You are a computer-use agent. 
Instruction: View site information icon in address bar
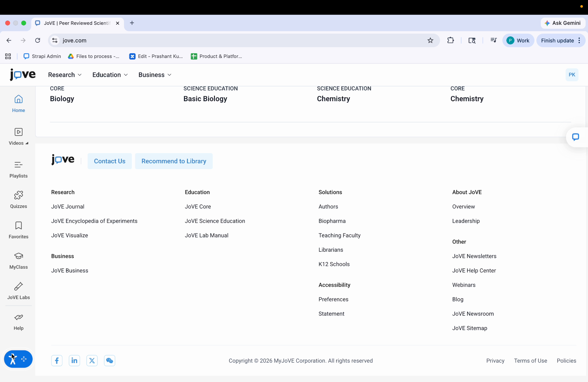(x=55, y=40)
